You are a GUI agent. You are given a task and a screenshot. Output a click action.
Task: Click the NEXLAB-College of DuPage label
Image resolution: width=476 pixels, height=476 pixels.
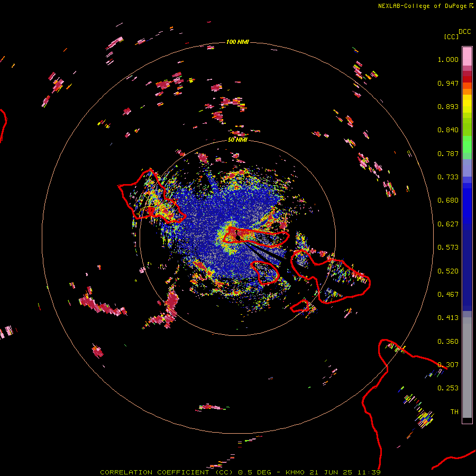coord(422,6)
